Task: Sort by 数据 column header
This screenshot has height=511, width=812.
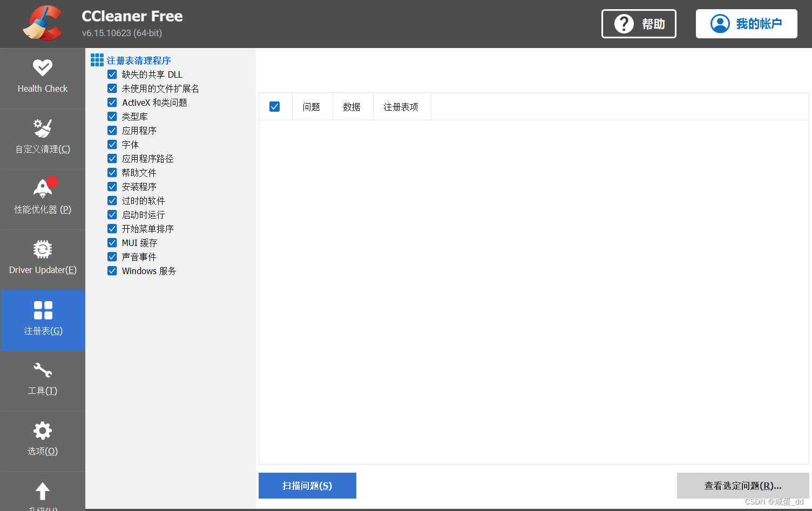Action: pyautogui.click(x=352, y=107)
